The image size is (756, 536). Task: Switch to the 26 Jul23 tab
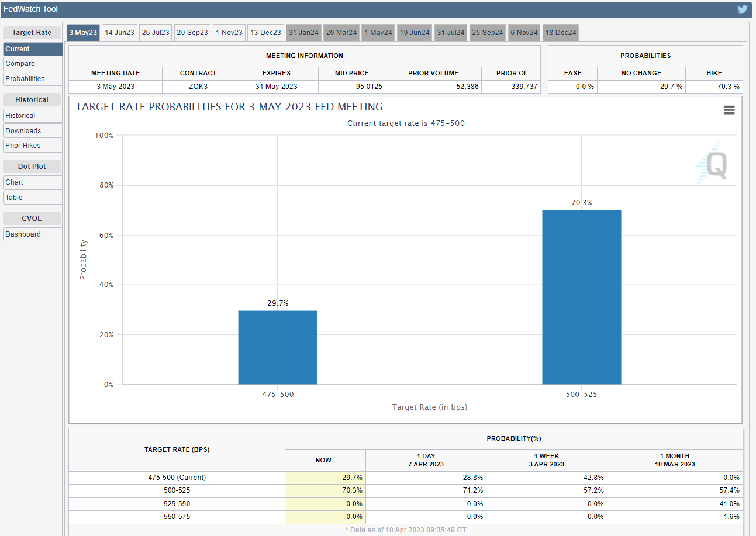(156, 33)
